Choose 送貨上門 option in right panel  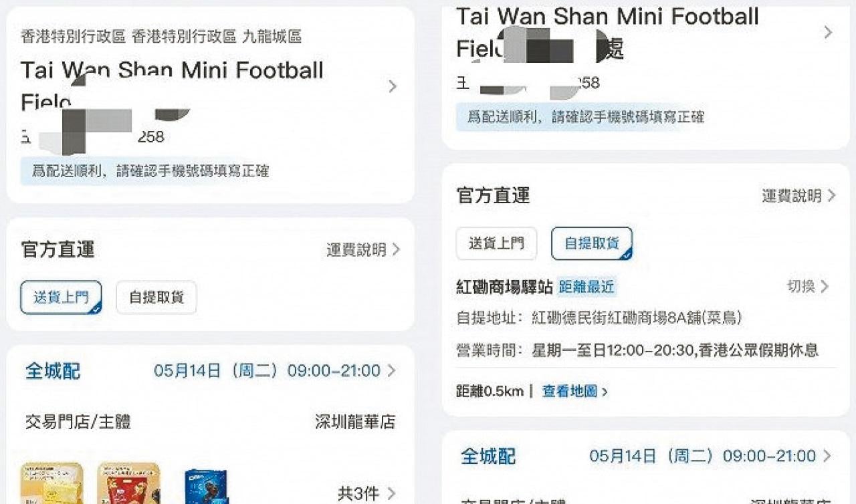click(496, 243)
